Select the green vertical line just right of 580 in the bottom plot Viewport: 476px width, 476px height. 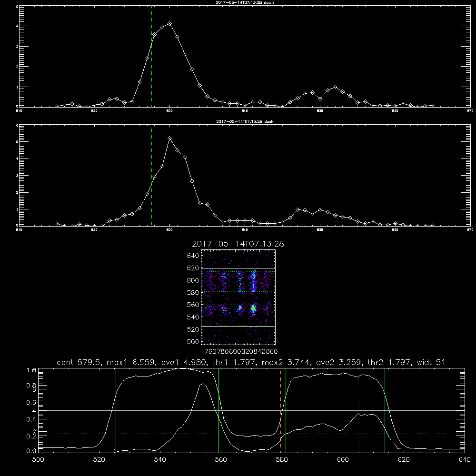286,410
